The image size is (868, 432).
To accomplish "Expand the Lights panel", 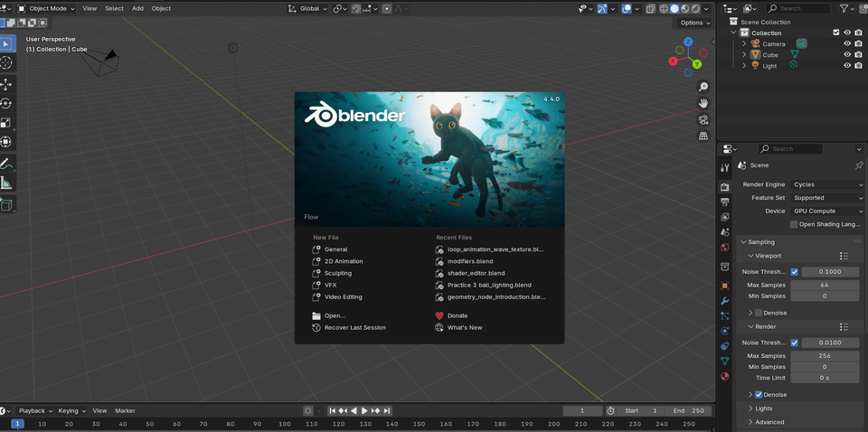I will pos(763,409).
